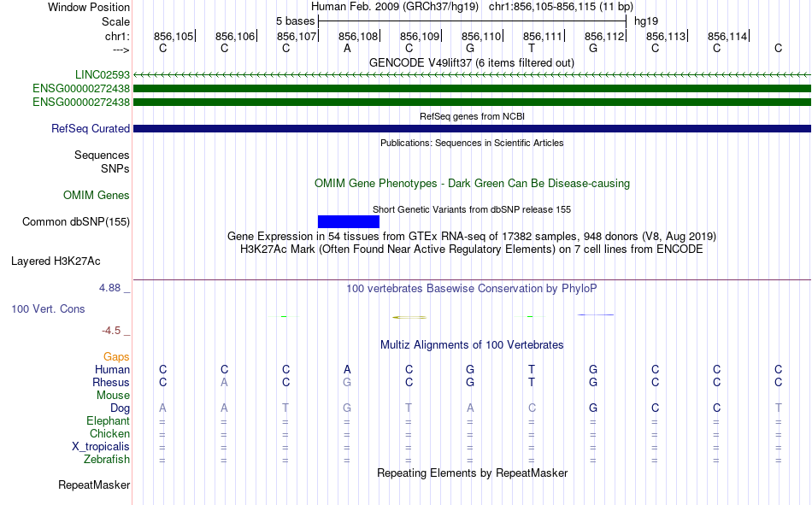Click the OMIM Gene Phenotypes track title
The height and width of the screenshot is (505, 812).
(473, 184)
